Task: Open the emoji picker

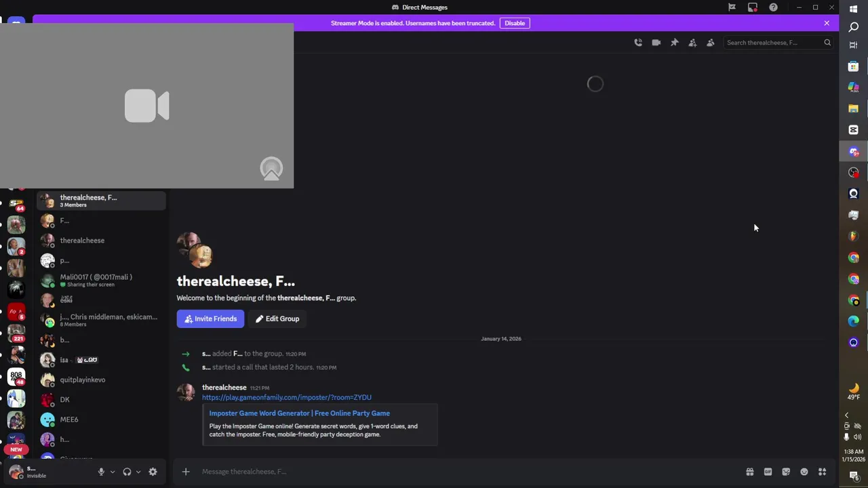Action: (x=804, y=472)
